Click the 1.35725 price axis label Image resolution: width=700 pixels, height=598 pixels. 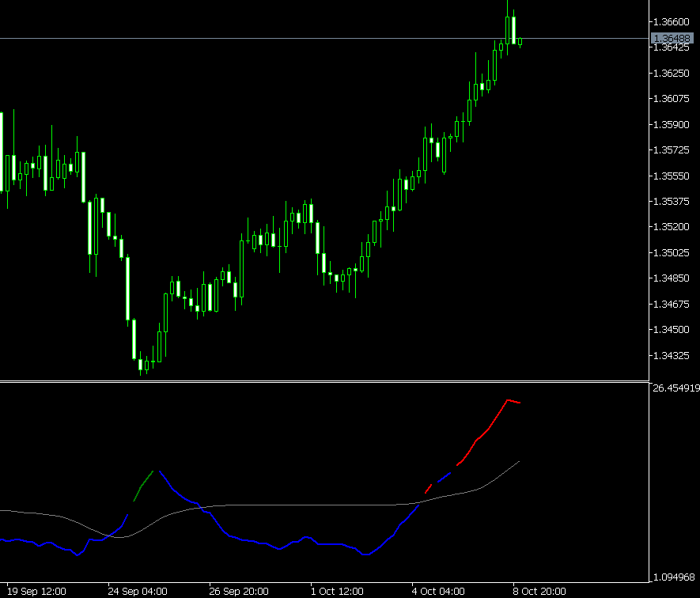click(x=671, y=150)
